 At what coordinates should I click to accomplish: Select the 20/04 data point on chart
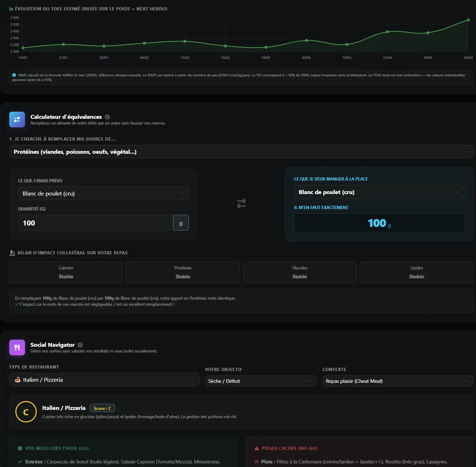[468, 20]
